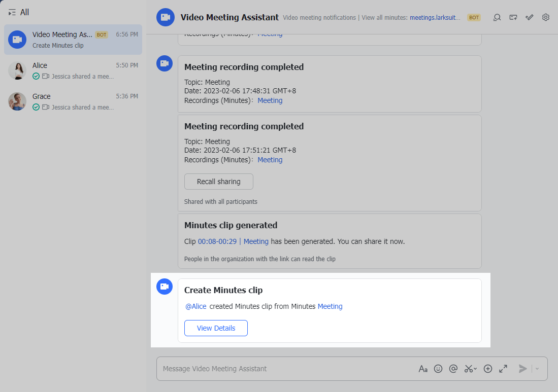
Task: Open the chat with Grace
Action: (x=73, y=101)
